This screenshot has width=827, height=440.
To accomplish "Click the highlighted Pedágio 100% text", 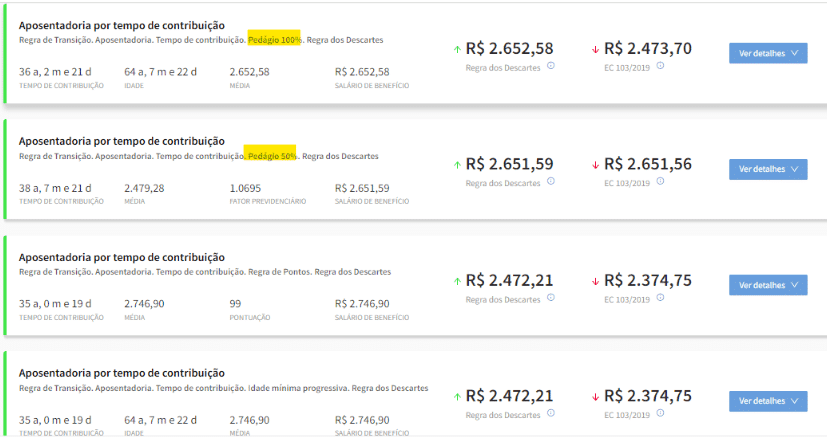I will tap(275, 40).
